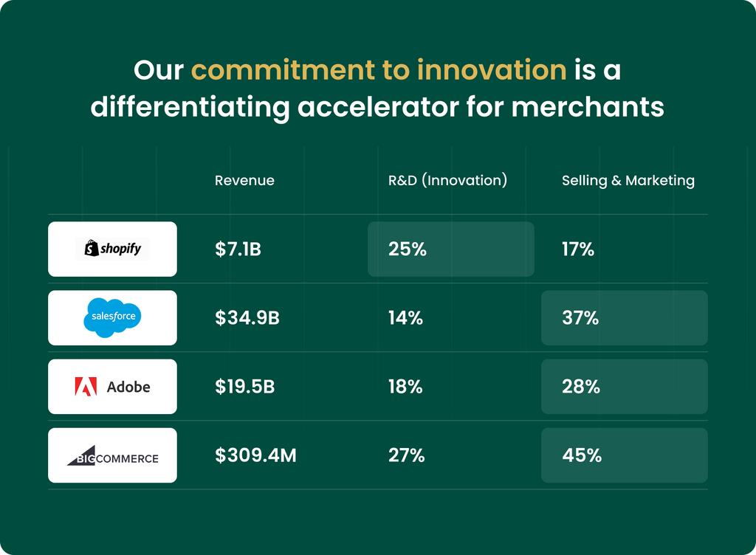
Task: Click Salesforce's 14% R&D value
Action: click(x=405, y=318)
